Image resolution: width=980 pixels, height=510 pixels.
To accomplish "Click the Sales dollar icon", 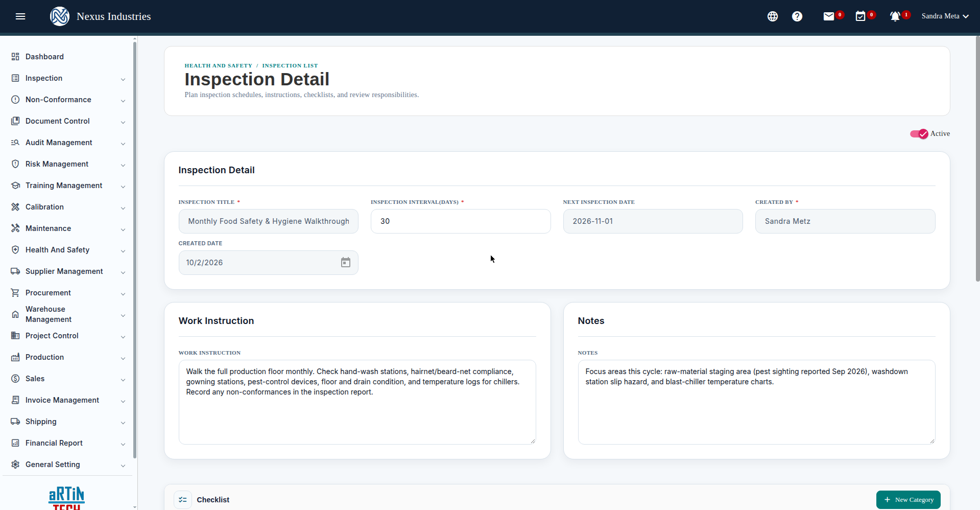I will [15, 379].
